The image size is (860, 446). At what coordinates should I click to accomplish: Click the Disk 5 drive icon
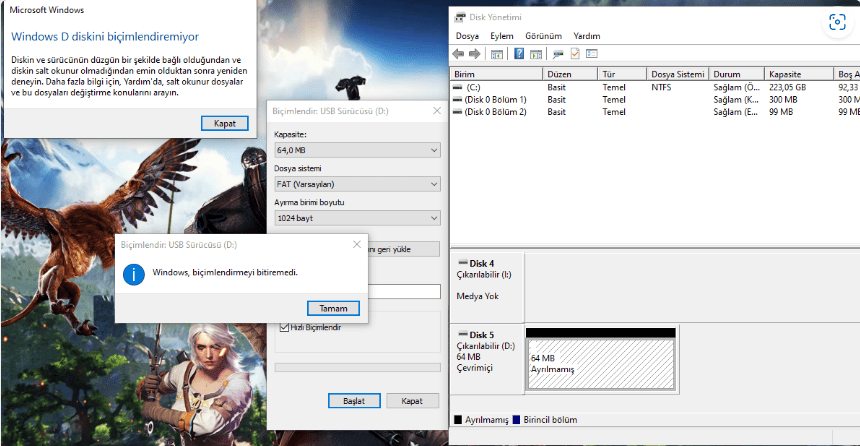[463, 334]
